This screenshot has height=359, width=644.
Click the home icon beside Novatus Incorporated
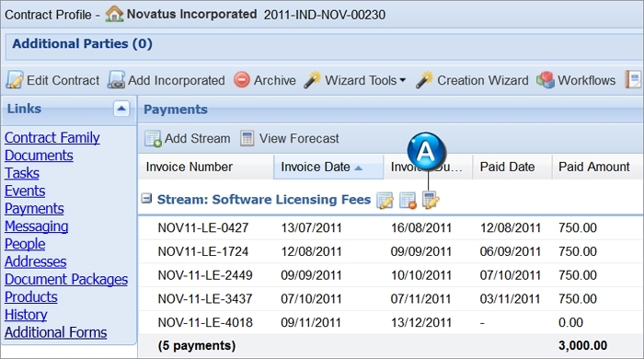[x=114, y=15]
